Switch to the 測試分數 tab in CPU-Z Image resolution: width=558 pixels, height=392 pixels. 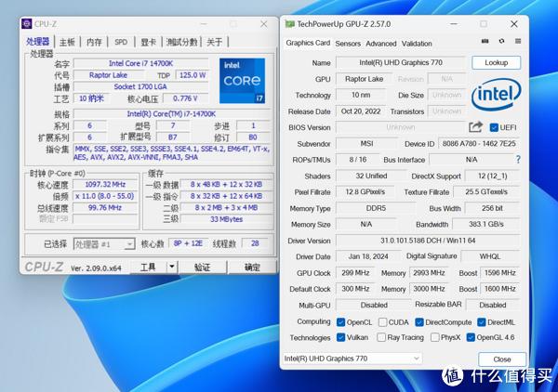[181, 42]
